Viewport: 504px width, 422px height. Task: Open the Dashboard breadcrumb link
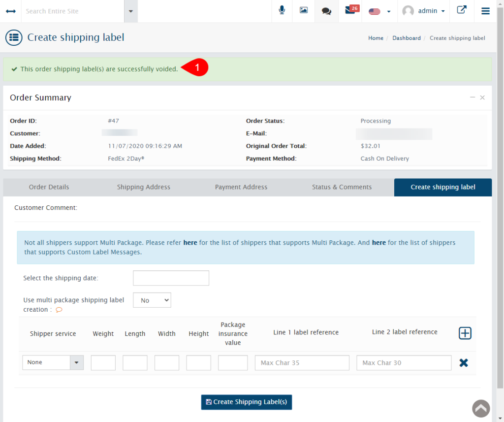[406, 38]
